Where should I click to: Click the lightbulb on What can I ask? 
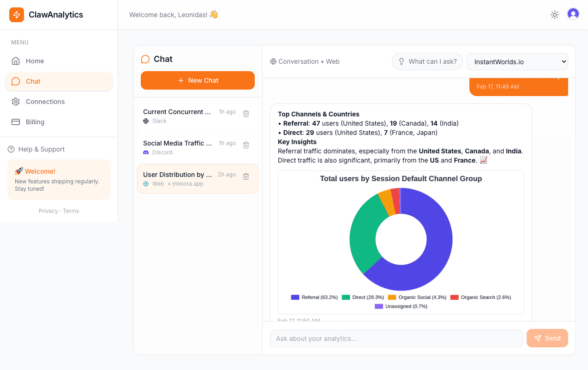401,61
